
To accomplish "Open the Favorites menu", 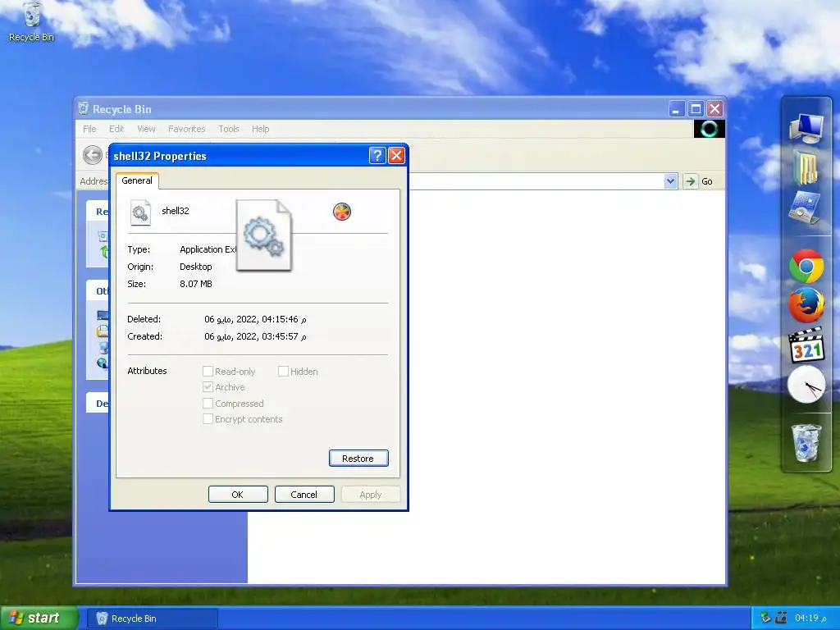I will click(x=186, y=129).
